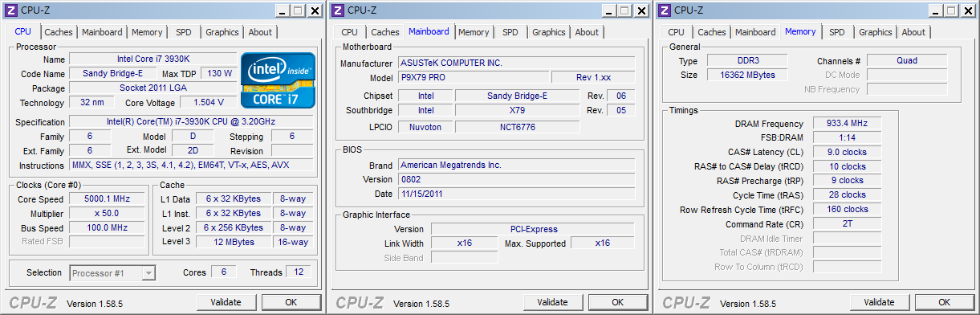Click the CPU-Z icon in first window title bar

[10, 10]
